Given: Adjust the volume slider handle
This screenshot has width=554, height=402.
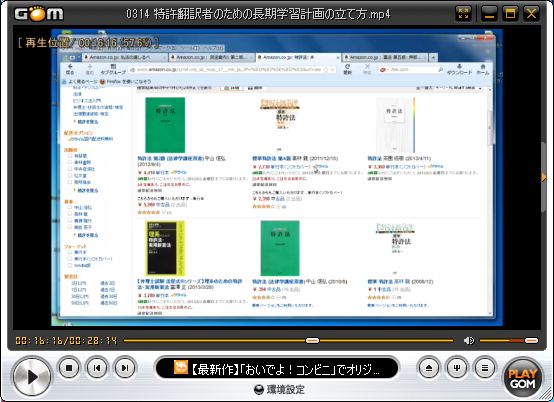Looking at the screenshot, I should (531, 341).
